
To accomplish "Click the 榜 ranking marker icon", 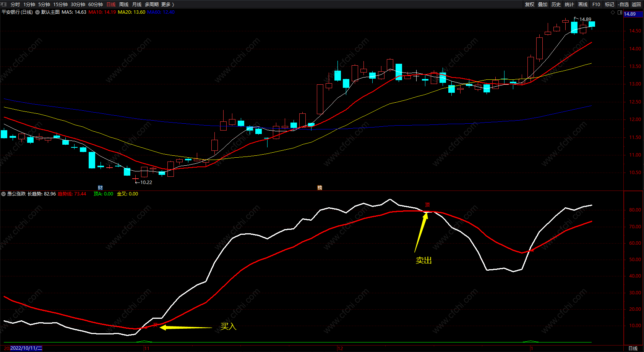I will [x=320, y=187].
